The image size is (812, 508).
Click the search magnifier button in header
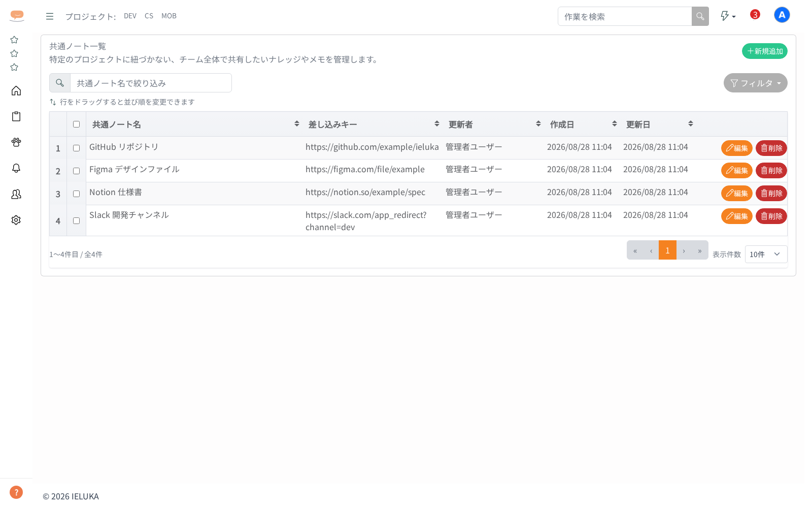coord(700,16)
